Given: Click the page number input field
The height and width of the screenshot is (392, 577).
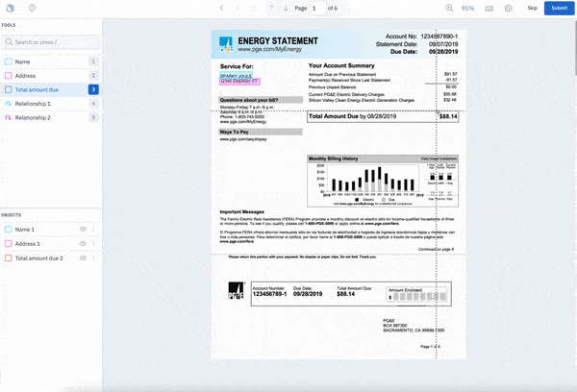Looking at the screenshot, I should click(318, 8).
